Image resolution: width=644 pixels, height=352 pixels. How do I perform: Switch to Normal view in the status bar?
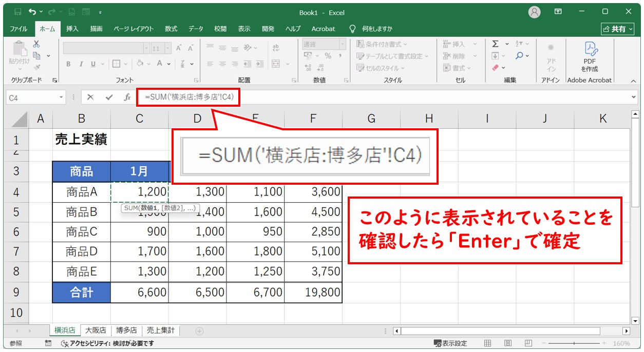coord(488,343)
